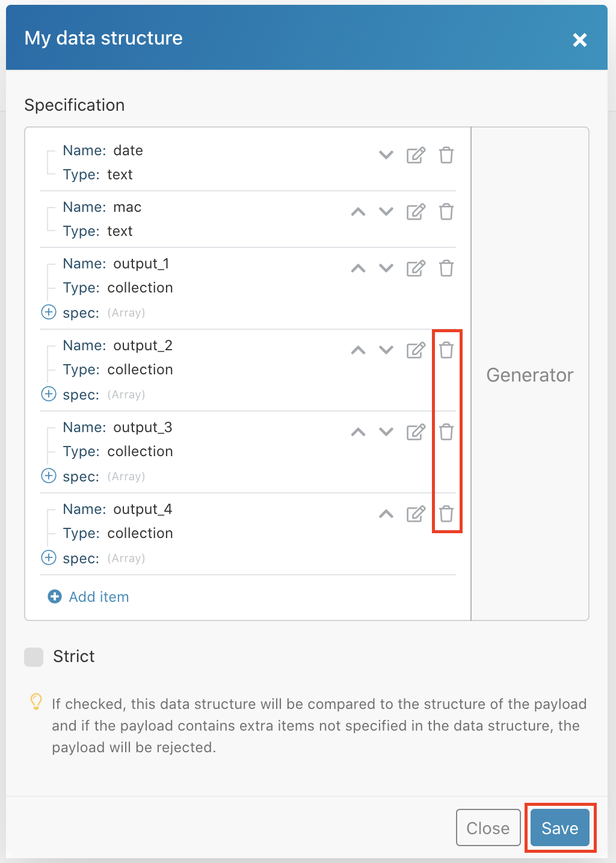Image resolution: width=616 pixels, height=863 pixels.
Task: Expand the output_4 spec array
Action: pyautogui.click(x=49, y=558)
